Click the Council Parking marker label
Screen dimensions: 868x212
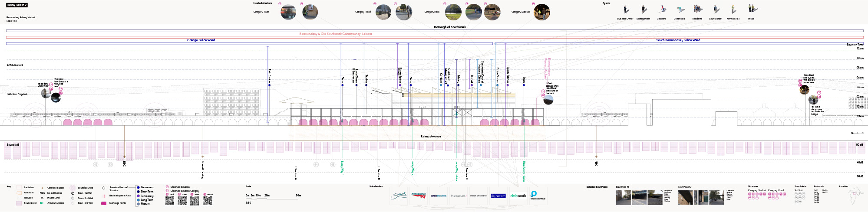pos(203,170)
